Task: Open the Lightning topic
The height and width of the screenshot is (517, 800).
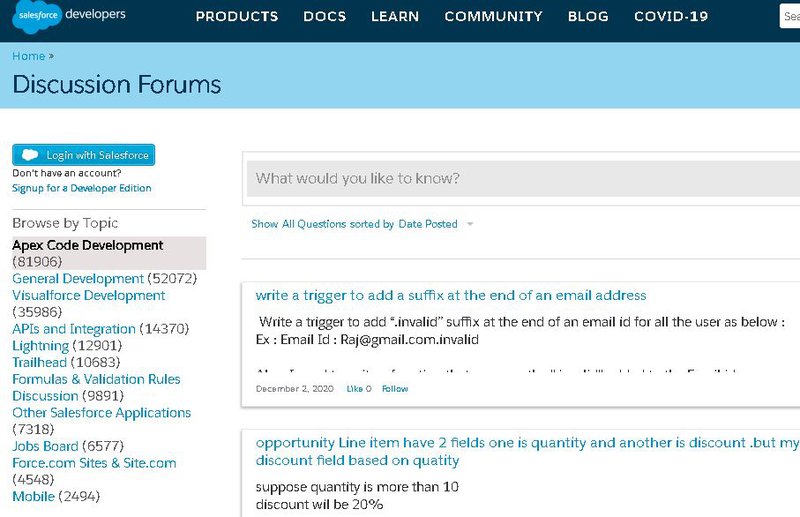Action: coord(40,346)
